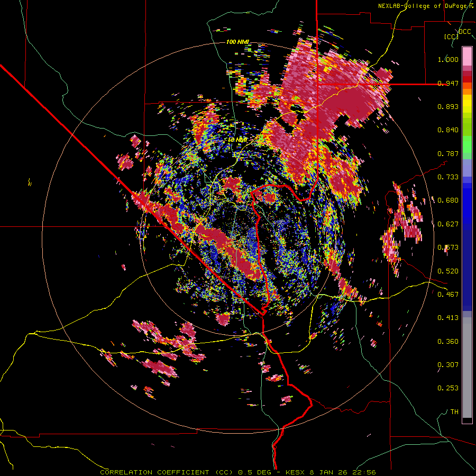The height and width of the screenshot is (476, 476).
Task: Click the 22:56 timestamp in the caption
Action: 364,472
